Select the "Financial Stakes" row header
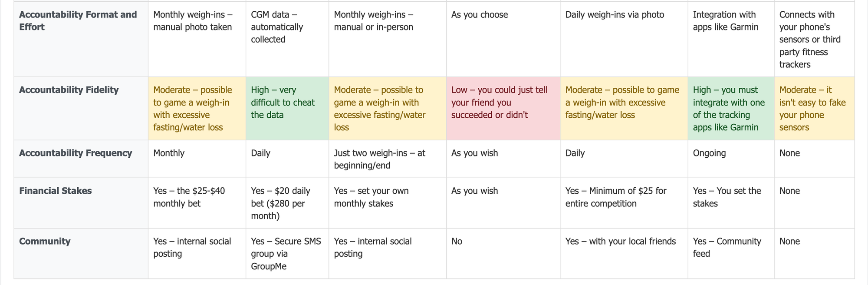The image size is (868, 285). (56, 191)
